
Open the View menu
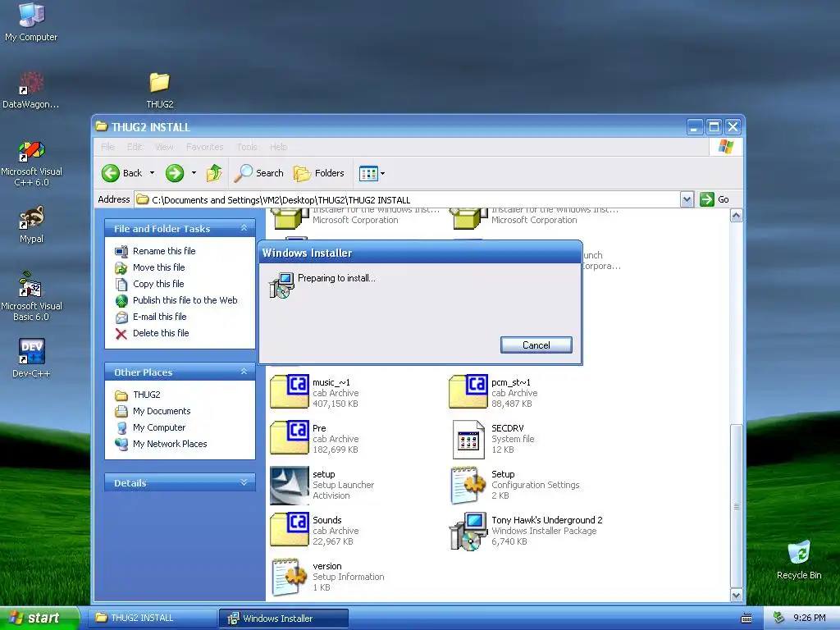pyautogui.click(x=164, y=147)
